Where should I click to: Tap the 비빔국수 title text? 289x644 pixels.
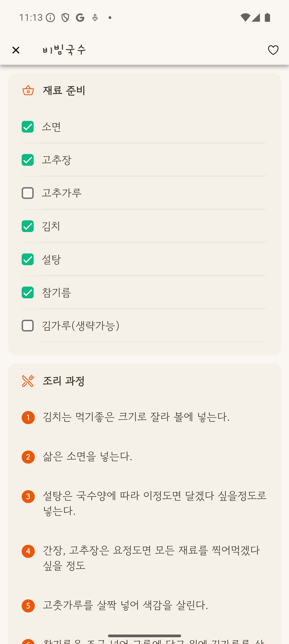tap(64, 50)
